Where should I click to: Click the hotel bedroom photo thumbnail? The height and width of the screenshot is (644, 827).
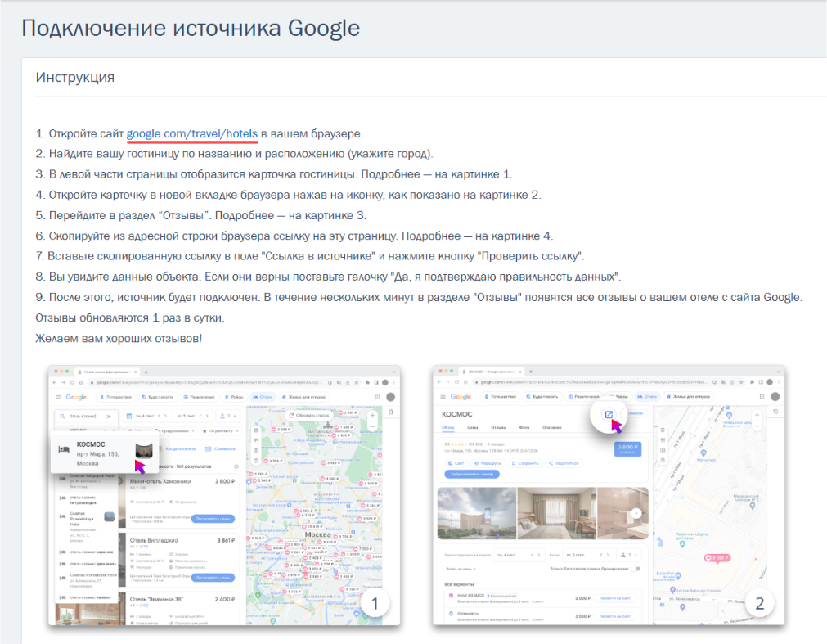pyautogui.click(x=556, y=513)
